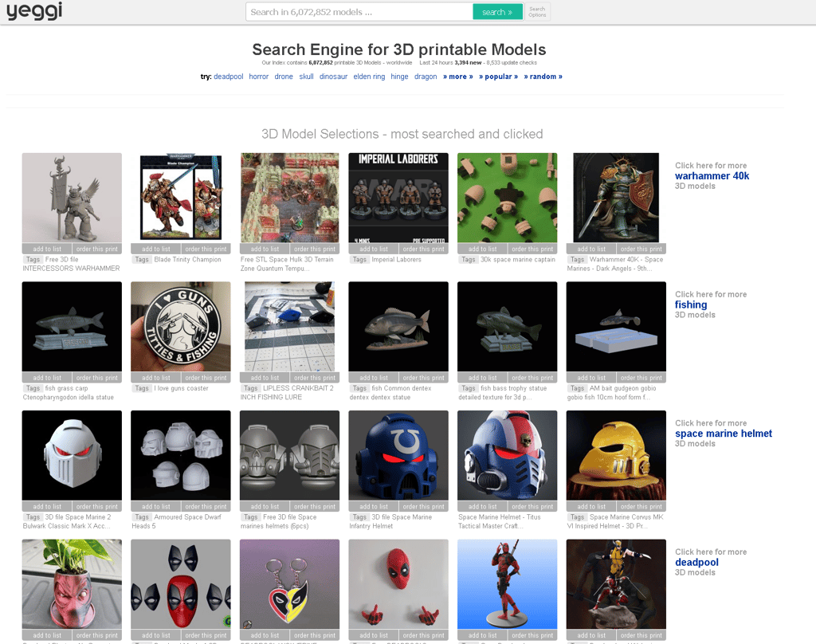Screen dimensions: 816x644
Task: Open the Space marines helmets 6pcs thumbnail
Action: click(x=290, y=456)
